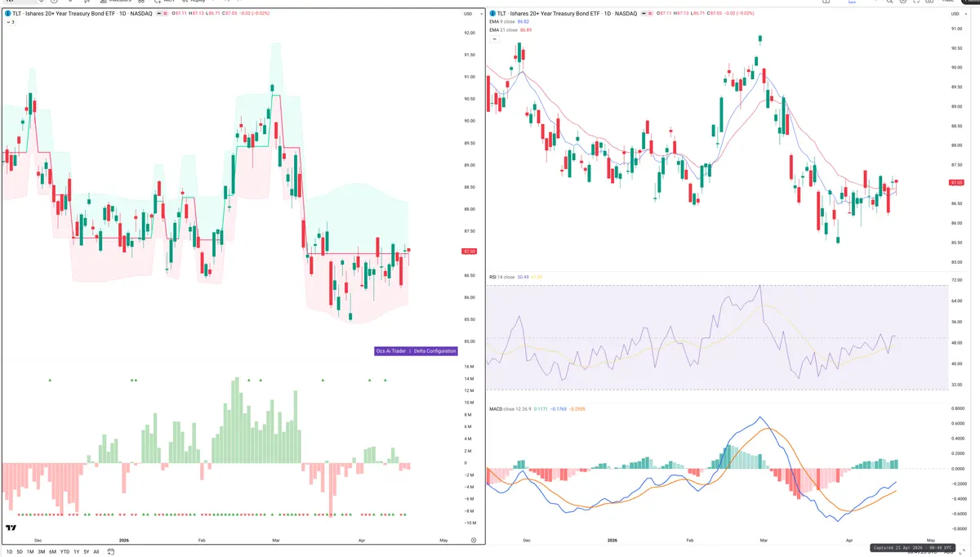The image size is (980, 557).
Task: Click the Apr label on right time axis
Action: coord(849,540)
